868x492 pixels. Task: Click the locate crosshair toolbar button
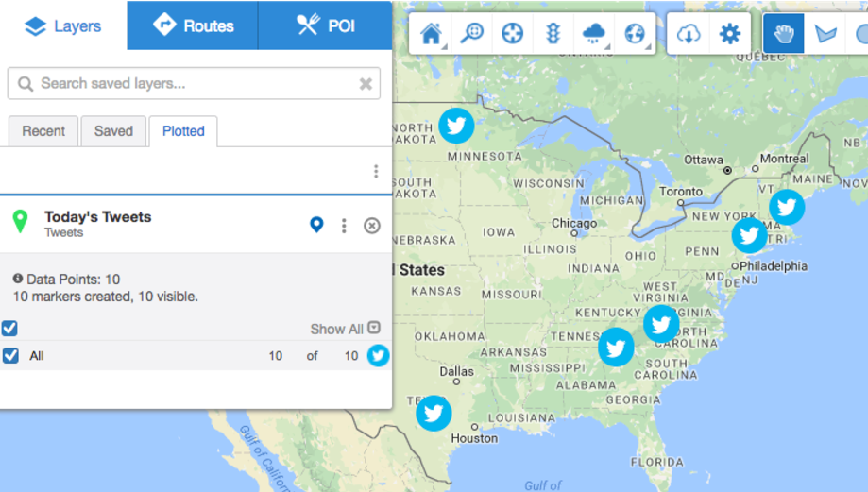pyautogui.click(x=512, y=34)
